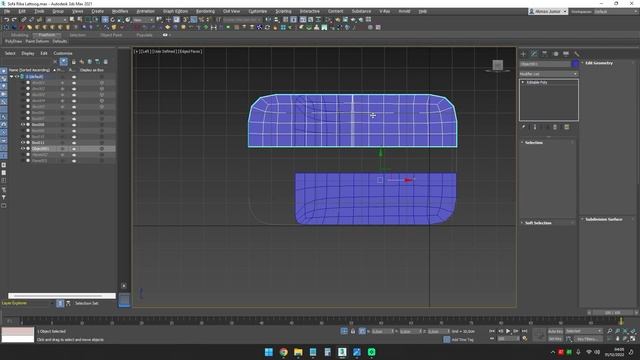Open the Material Editor icon
This screenshot has width=640, height=360.
pyautogui.click(x=328, y=19)
